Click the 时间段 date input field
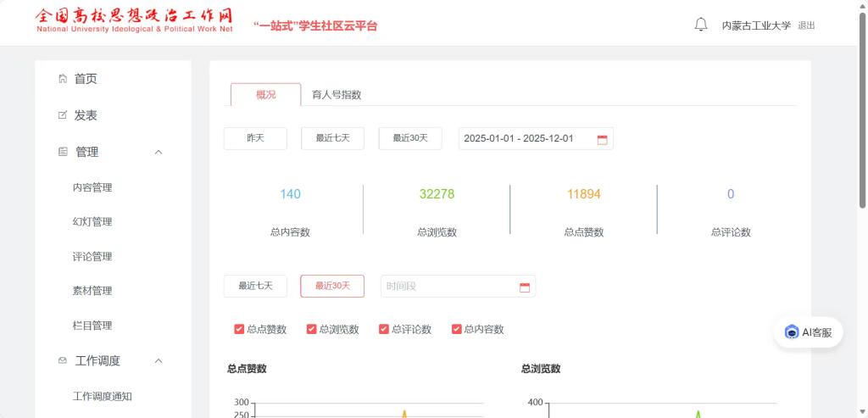Image resolution: width=868 pixels, height=418 pixels. (448, 287)
